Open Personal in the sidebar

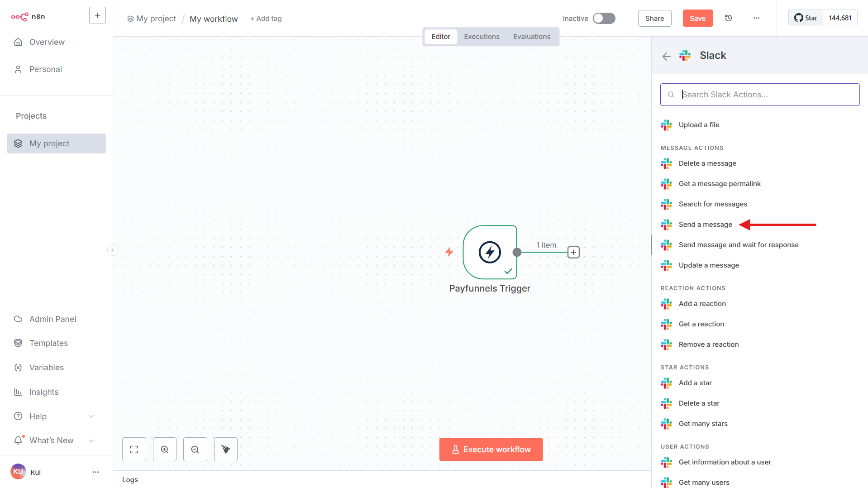click(x=56, y=69)
